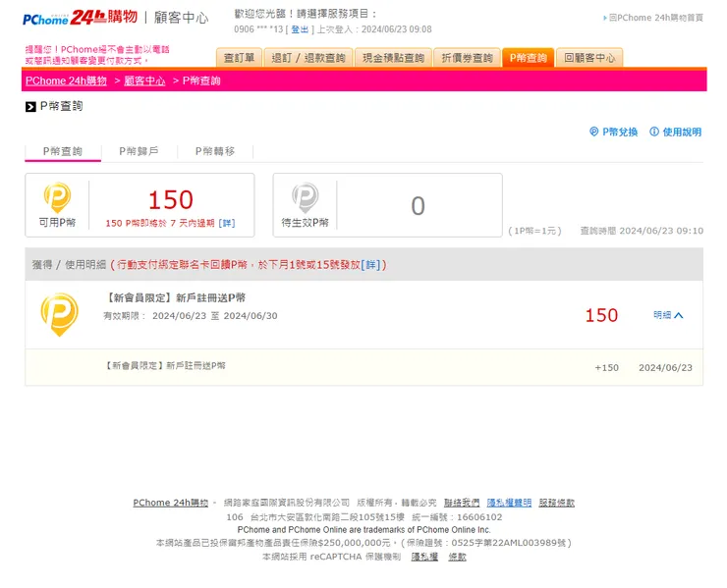Click PChome 24h購物 in the breadcrumb
This screenshot has height=588, width=727.
point(66,80)
